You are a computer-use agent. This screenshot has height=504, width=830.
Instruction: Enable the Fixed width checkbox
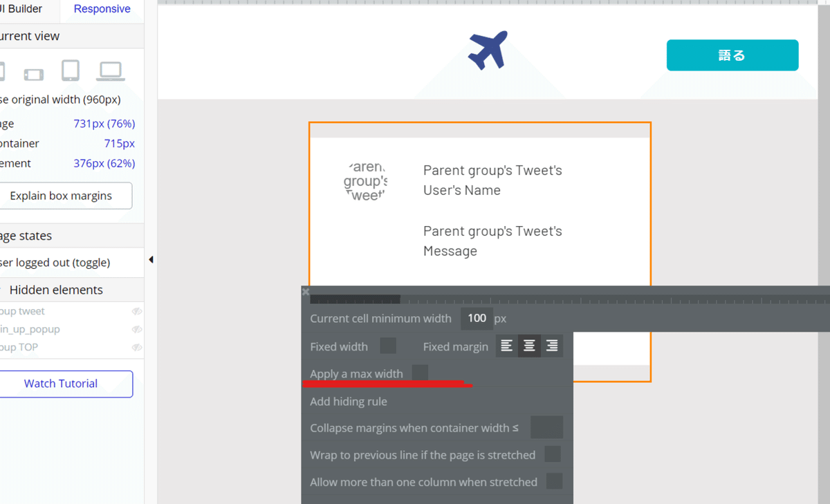tap(388, 346)
